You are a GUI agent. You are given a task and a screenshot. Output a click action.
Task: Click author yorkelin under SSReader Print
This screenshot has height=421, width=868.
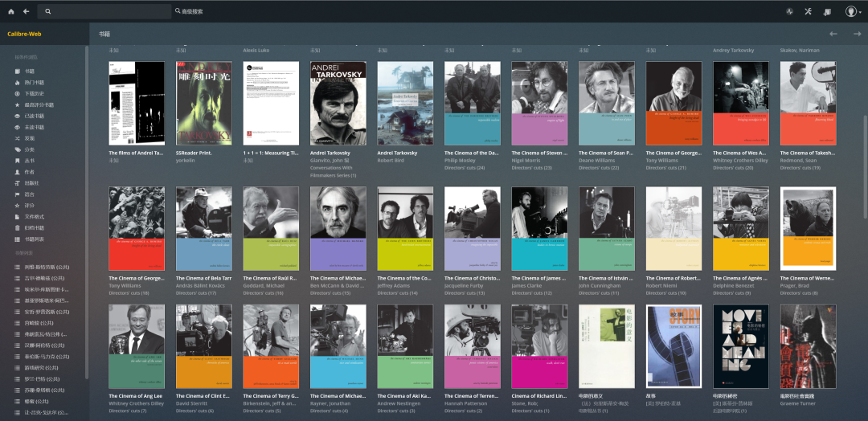pyautogui.click(x=186, y=161)
